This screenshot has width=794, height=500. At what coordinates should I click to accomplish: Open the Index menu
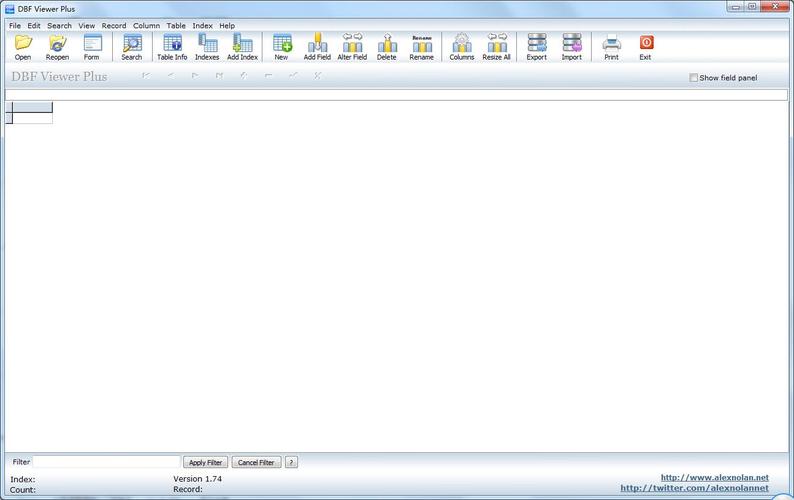pyautogui.click(x=202, y=25)
